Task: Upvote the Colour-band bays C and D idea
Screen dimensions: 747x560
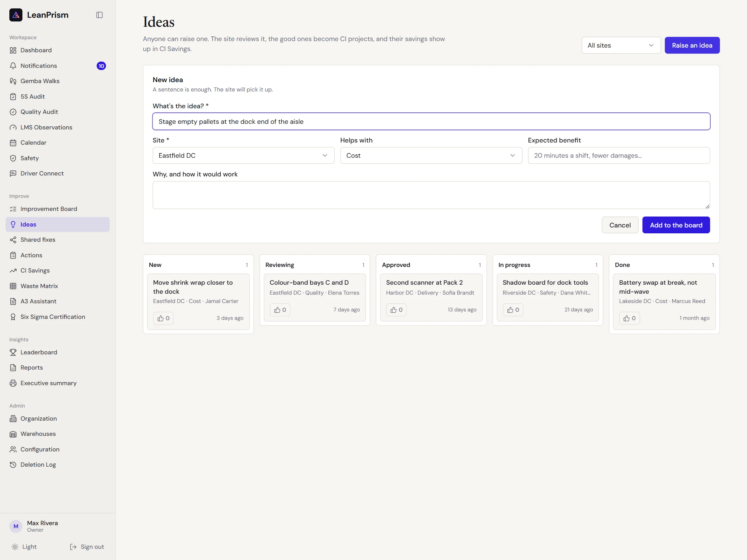Action: (280, 310)
